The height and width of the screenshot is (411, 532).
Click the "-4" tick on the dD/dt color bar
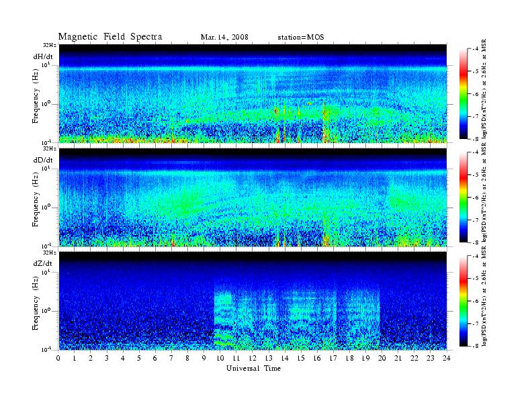[x=476, y=152]
